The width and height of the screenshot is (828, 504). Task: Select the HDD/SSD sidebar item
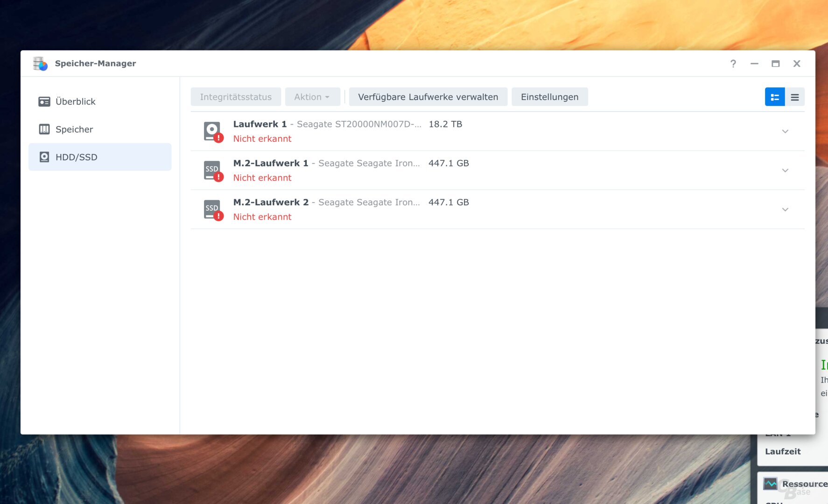point(76,157)
